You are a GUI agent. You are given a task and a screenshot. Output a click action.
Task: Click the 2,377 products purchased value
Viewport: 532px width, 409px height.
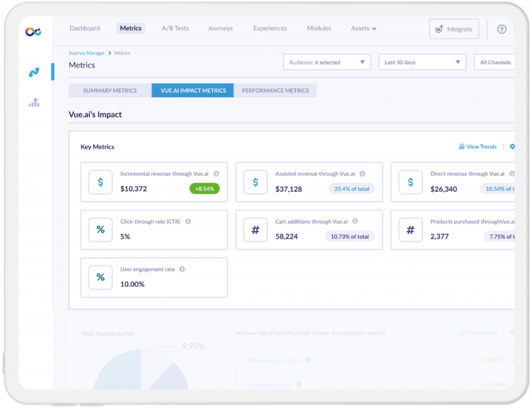coord(440,236)
